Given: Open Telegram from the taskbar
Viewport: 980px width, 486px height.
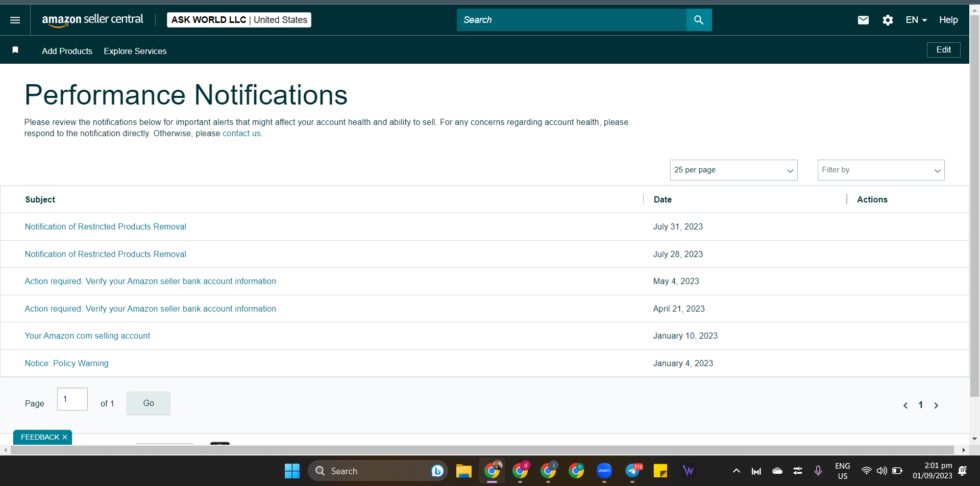Looking at the screenshot, I should pos(633,471).
